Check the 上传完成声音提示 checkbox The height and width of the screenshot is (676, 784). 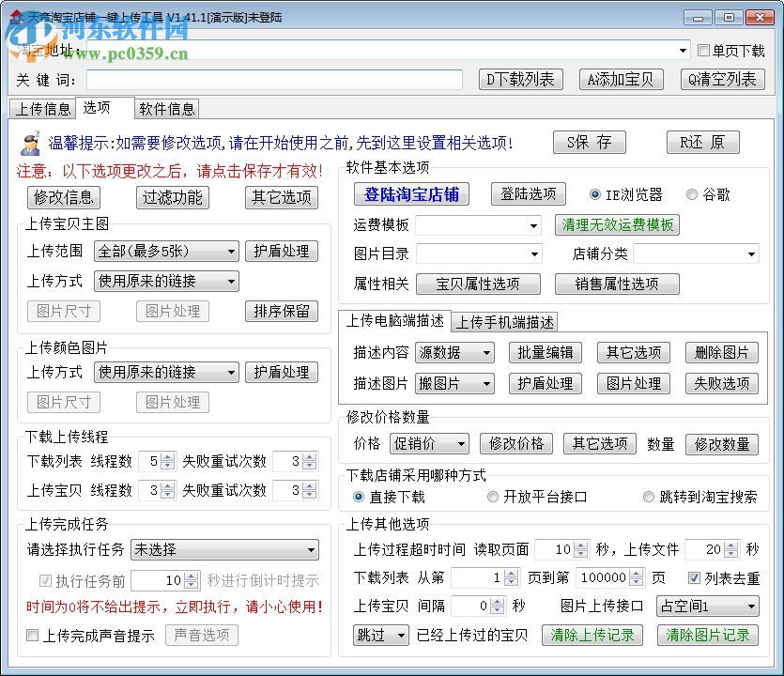(33, 636)
